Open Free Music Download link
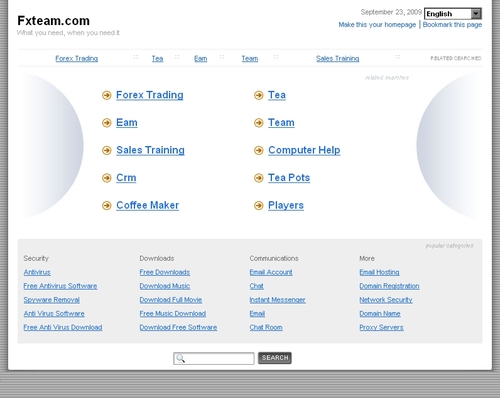The image size is (500, 398). click(x=173, y=314)
